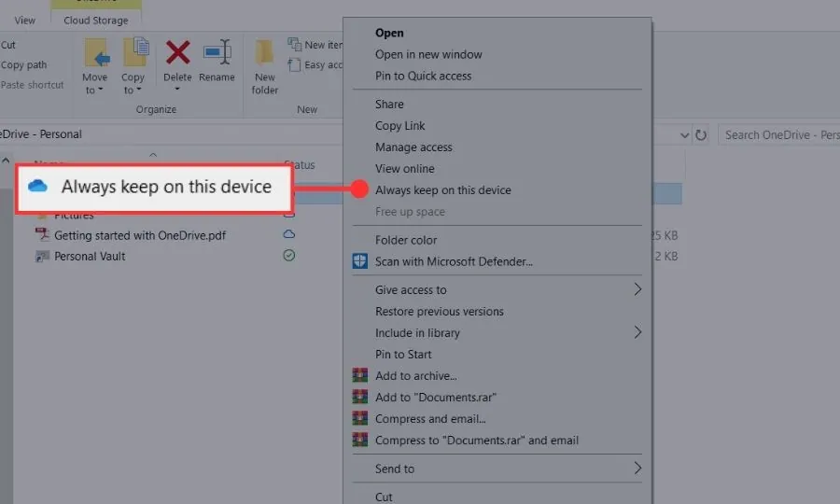Click Paste shortcut in the ribbon

[x=32, y=85]
